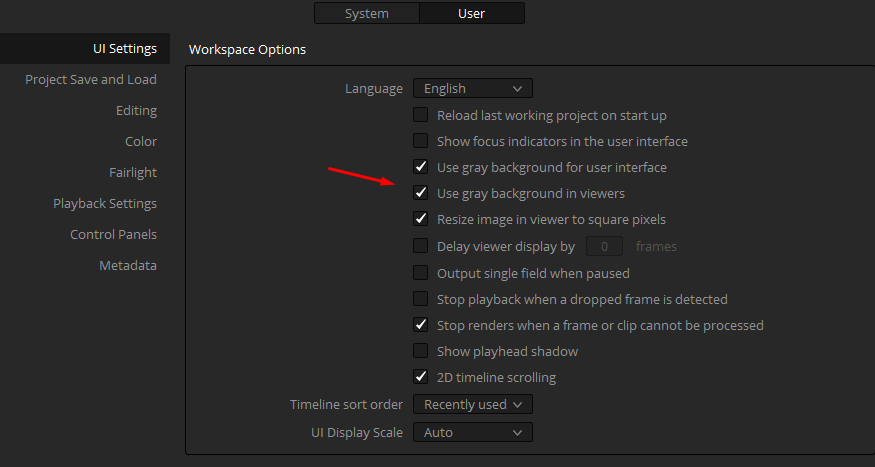Toggle Resize image in viewer to square pixels
Screen dimensions: 875x467
[x=420, y=219]
